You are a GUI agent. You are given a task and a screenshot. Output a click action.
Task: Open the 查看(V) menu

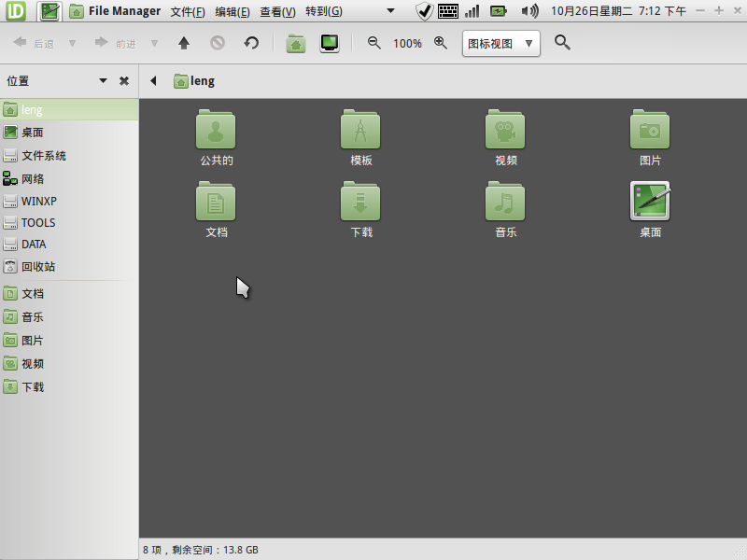277,11
